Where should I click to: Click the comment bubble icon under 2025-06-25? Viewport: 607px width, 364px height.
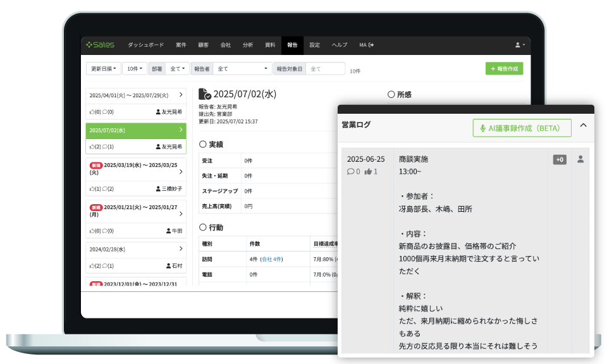(x=350, y=172)
